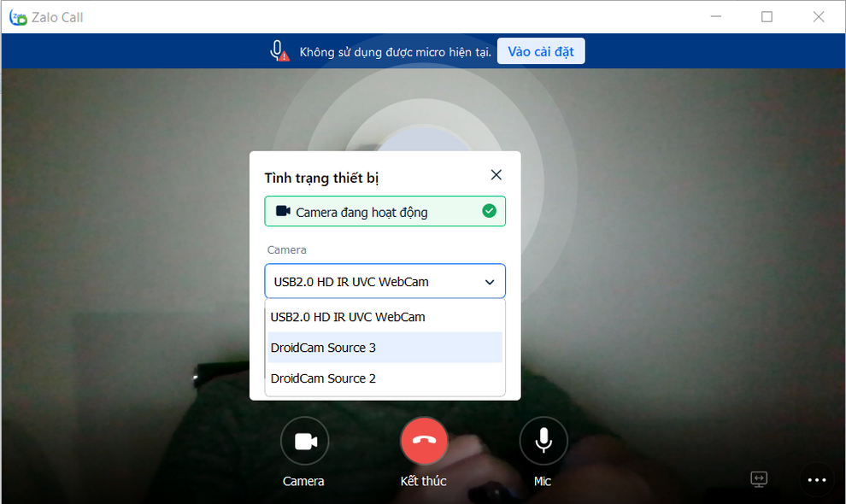The height and width of the screenshot is (504, 846).
Task: Open the three-dots more options menu
Action: pos(817,480)
